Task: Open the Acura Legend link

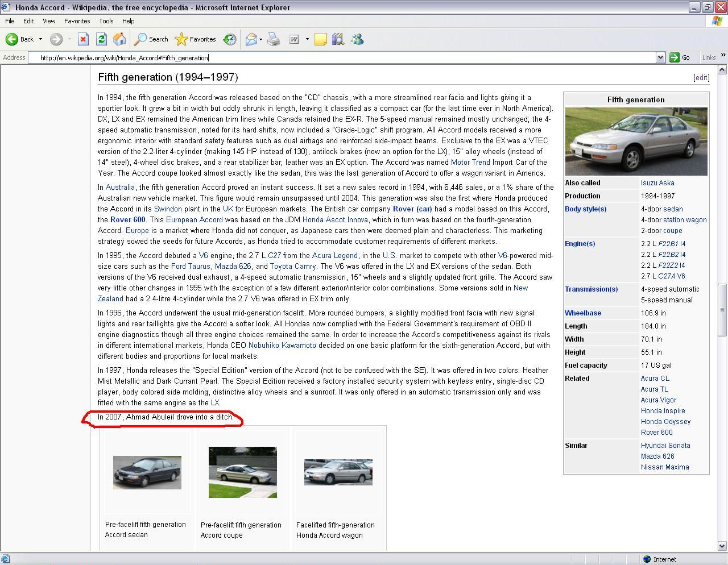Action: click(x=334, y=256)
